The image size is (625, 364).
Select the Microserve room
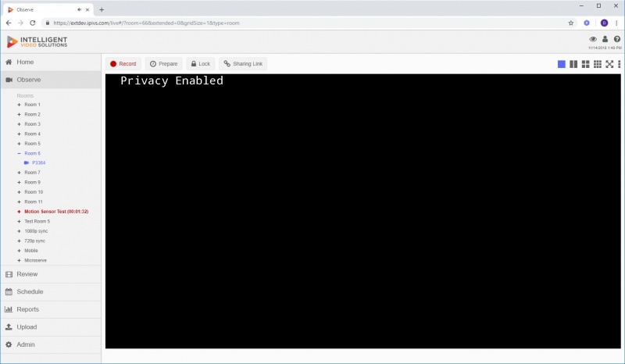click(x=35, y=260)
